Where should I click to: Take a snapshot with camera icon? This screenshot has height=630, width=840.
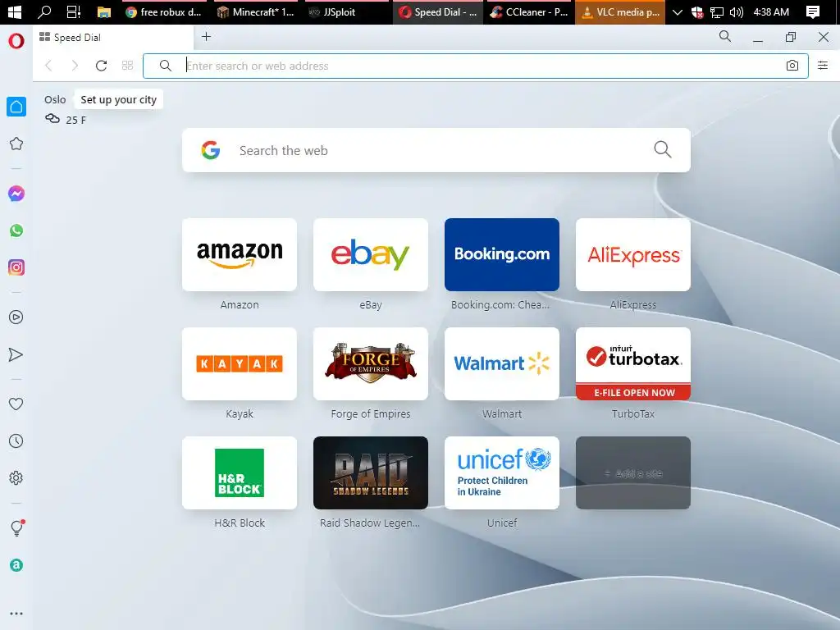[792, 66]
